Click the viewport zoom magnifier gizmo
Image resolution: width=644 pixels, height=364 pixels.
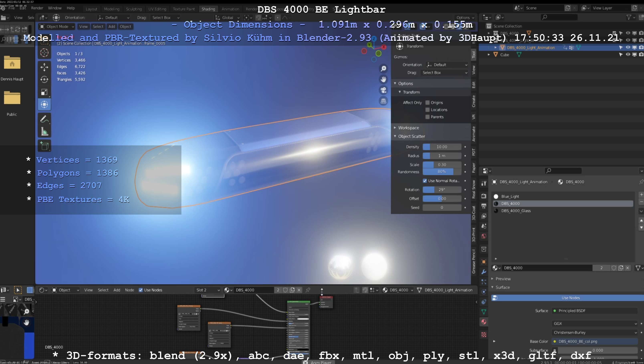click(383, 69)
